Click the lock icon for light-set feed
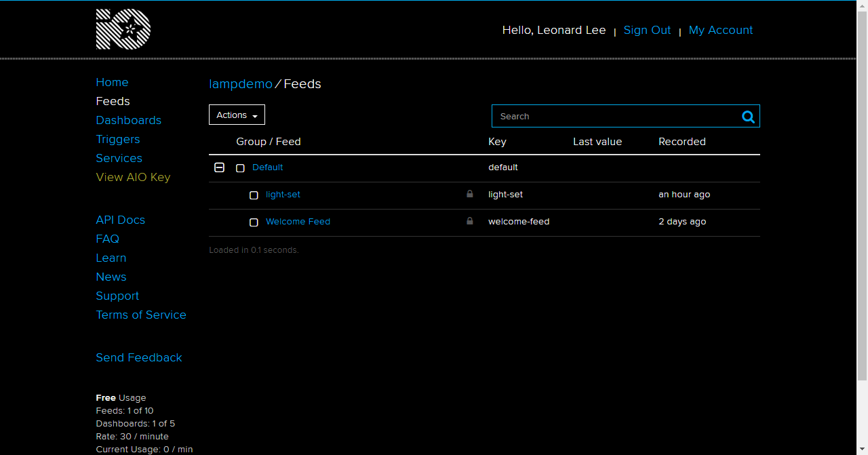The width and height of the screenshot is (868, 455). tap(470, 194)
